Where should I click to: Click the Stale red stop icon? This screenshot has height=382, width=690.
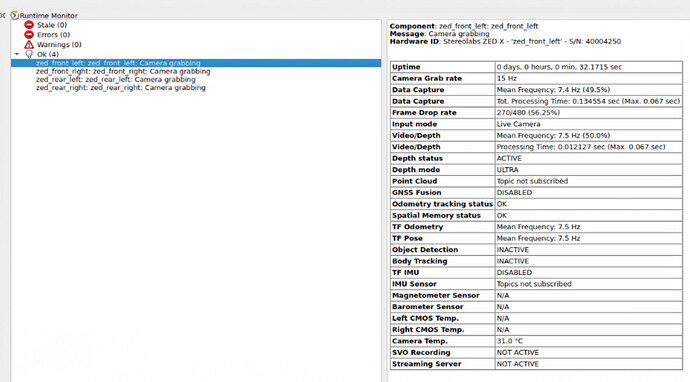point(29,25)
